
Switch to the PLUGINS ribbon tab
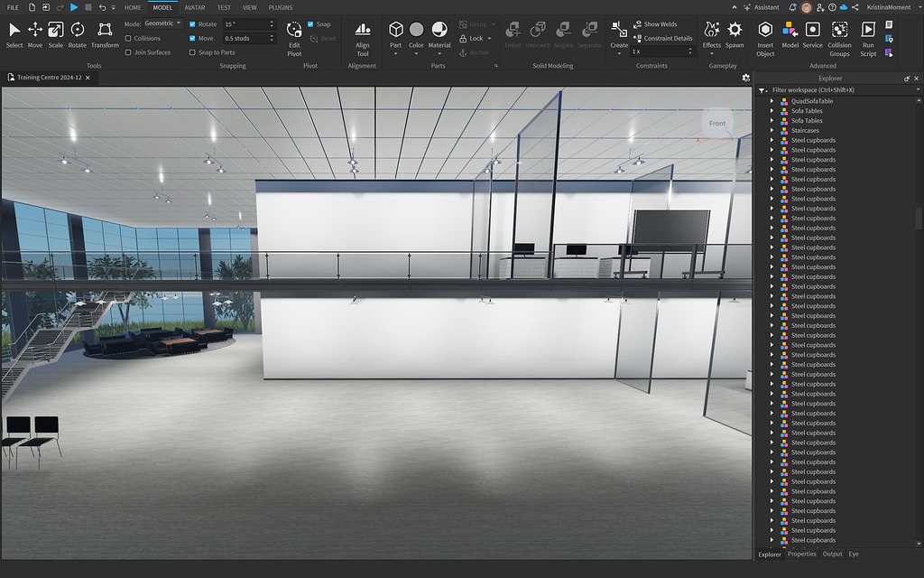(281, 7)
